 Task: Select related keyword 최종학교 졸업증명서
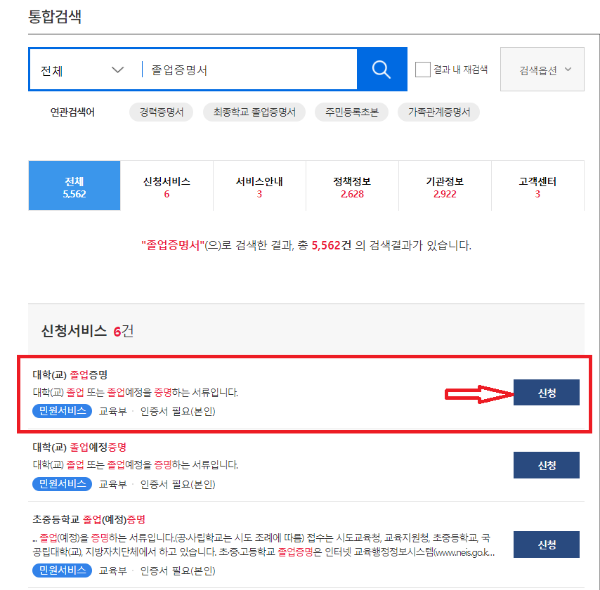click(254, 112)
